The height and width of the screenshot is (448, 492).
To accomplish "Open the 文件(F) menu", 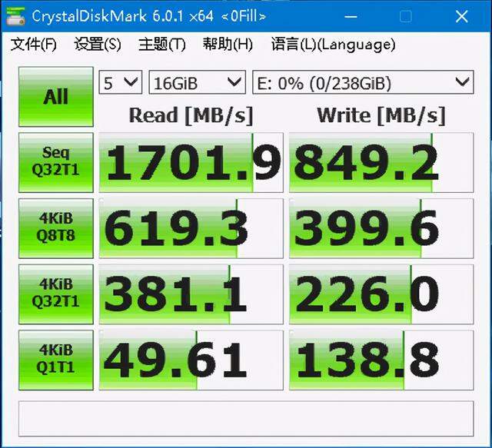I will pos(33,45).
